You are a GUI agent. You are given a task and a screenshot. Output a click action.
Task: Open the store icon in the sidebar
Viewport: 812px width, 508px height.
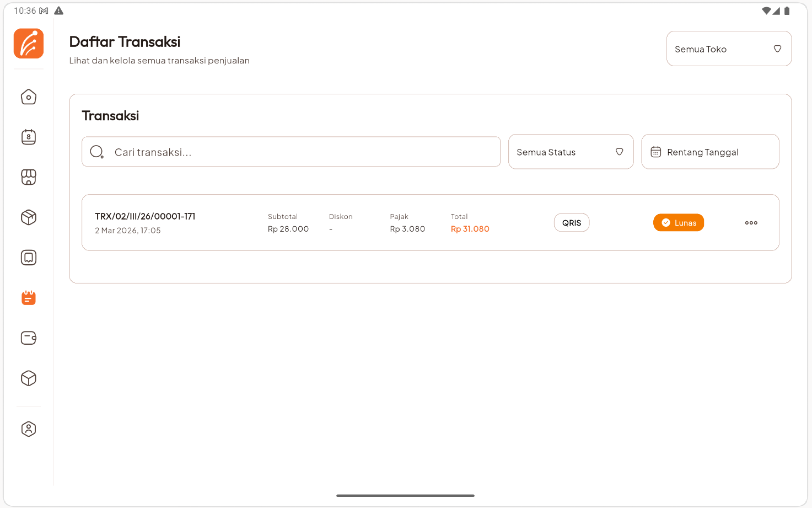[28, 177]
